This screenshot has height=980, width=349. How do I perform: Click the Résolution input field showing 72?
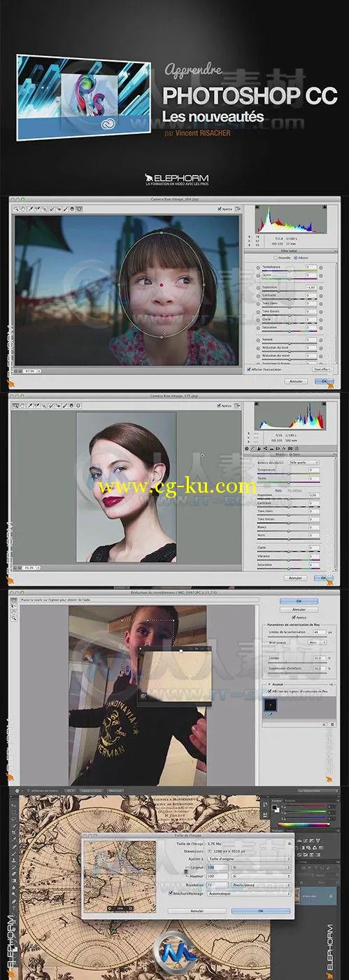point(217,885)
